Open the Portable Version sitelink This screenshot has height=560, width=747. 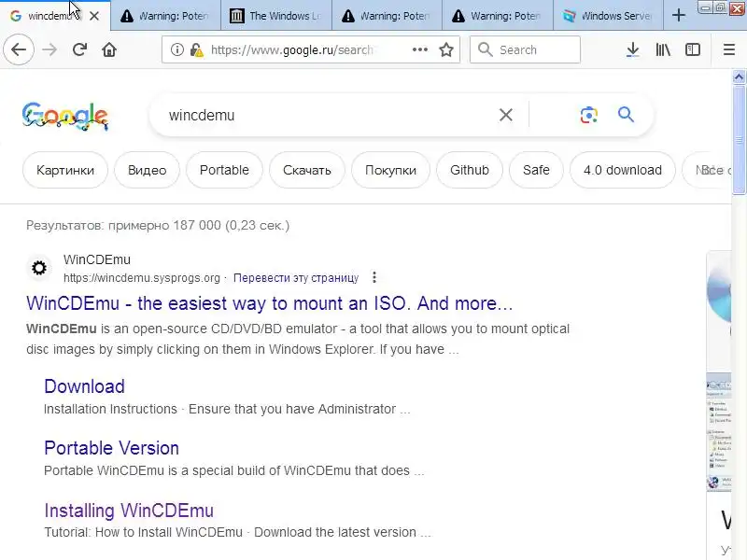(111, 448)
